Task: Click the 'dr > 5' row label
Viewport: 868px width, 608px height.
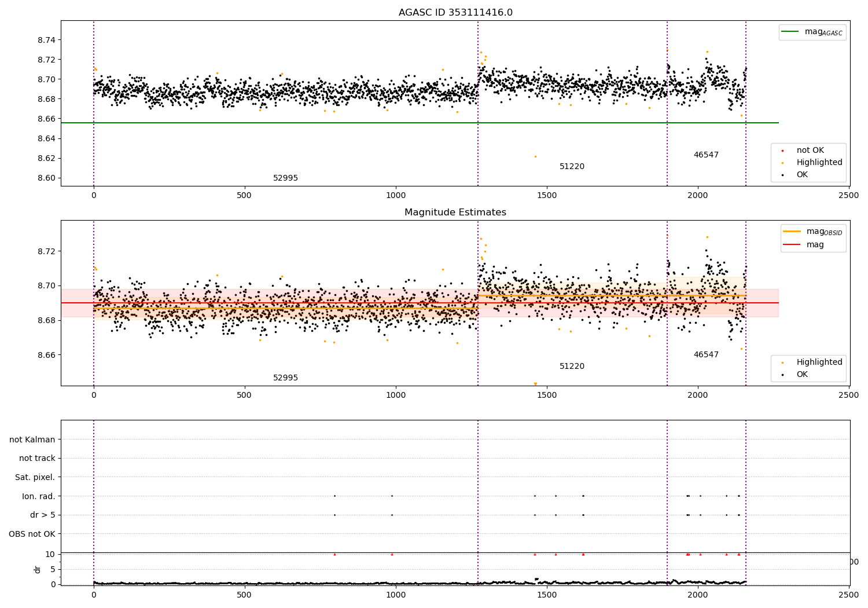Action: point(43,515)
